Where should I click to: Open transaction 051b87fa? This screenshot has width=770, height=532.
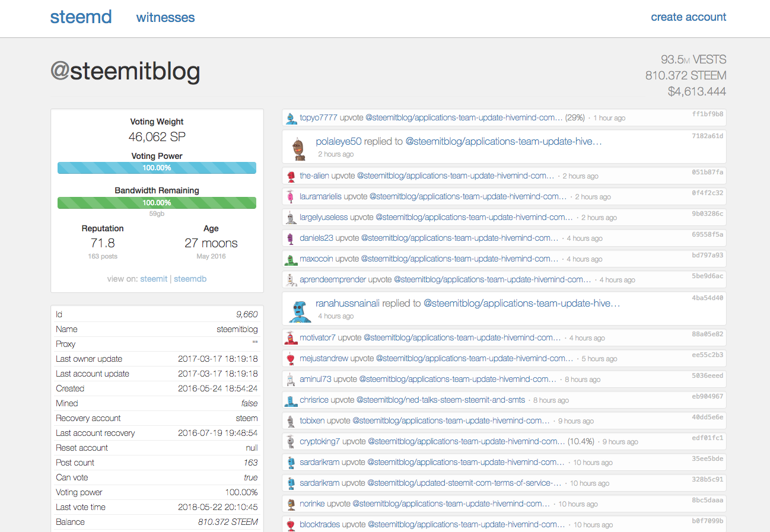[708, 172]
